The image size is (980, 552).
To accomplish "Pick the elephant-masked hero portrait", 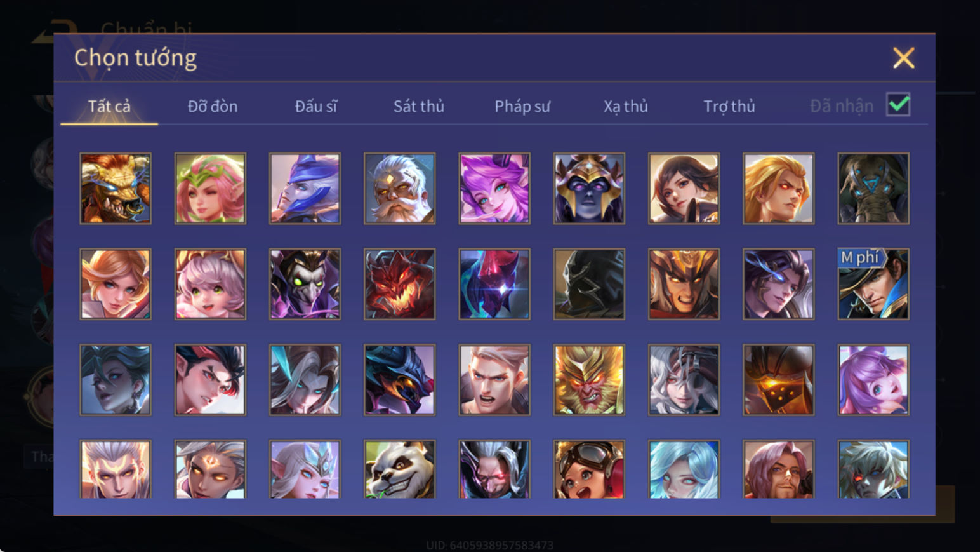I will point(873,189).
